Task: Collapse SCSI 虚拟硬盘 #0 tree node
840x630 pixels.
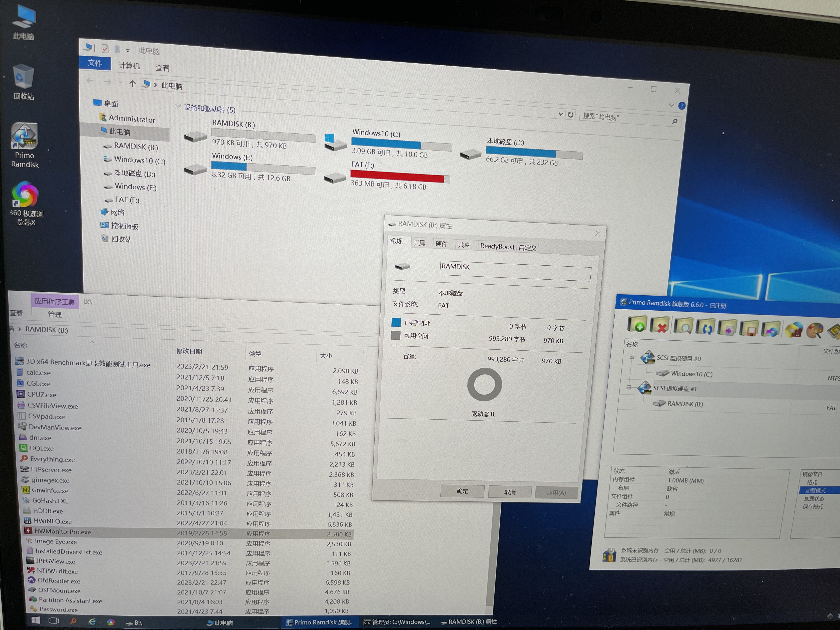Action: [632, 357]
